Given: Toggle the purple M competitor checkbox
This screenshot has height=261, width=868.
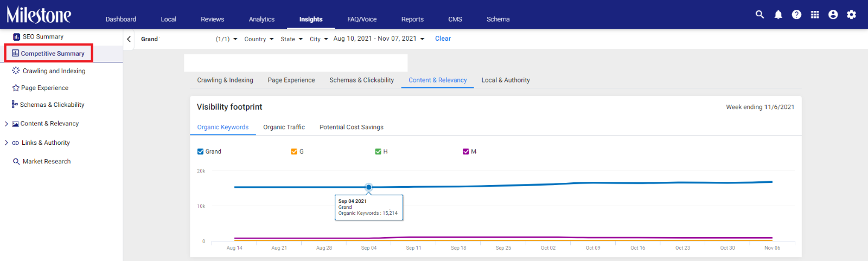Looking at the screenshot, I should [x=465, y=151].
